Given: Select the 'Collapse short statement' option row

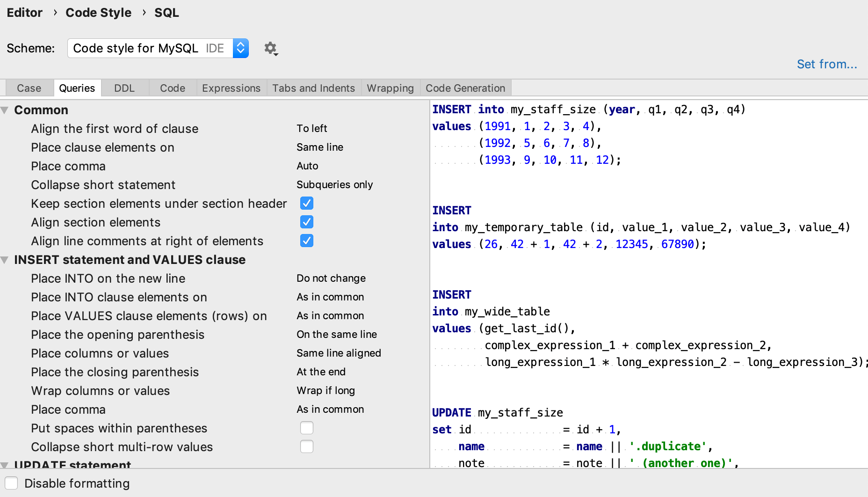Looking at the screenshot, I should [215, 184].
